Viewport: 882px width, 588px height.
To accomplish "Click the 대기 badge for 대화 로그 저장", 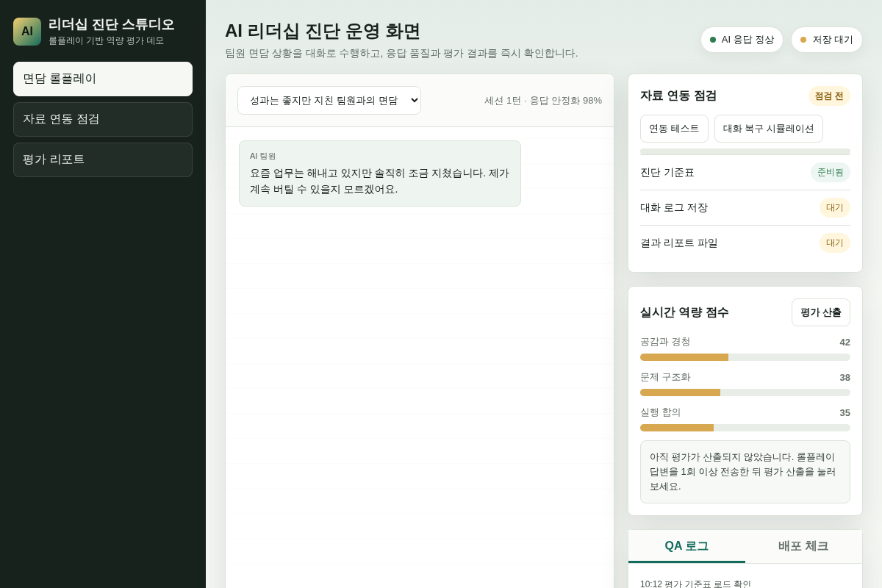I will tap(835, 208).
